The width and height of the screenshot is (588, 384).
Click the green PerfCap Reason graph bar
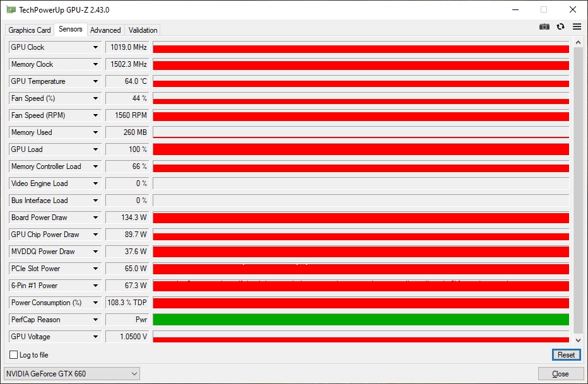click(361, 320)
